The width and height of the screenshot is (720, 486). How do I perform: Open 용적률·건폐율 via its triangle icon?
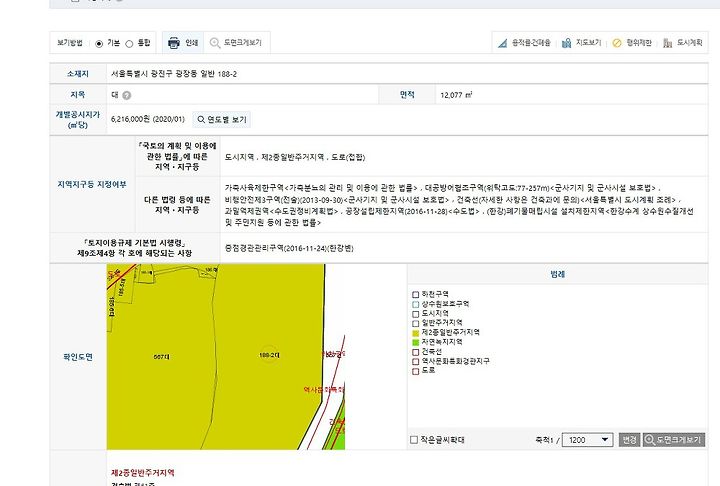(502, 43)
